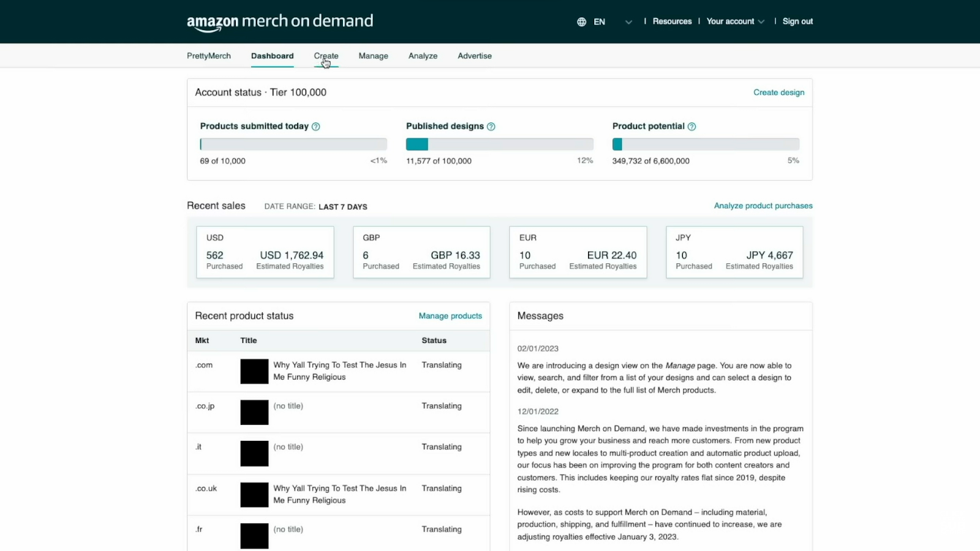Click the .co.uk product title text

[340, 494]
